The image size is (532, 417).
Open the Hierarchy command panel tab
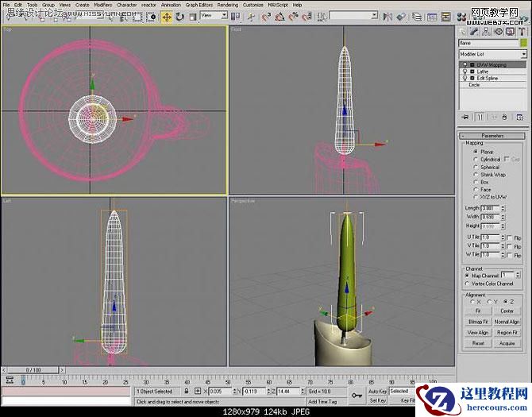[486, 32]
